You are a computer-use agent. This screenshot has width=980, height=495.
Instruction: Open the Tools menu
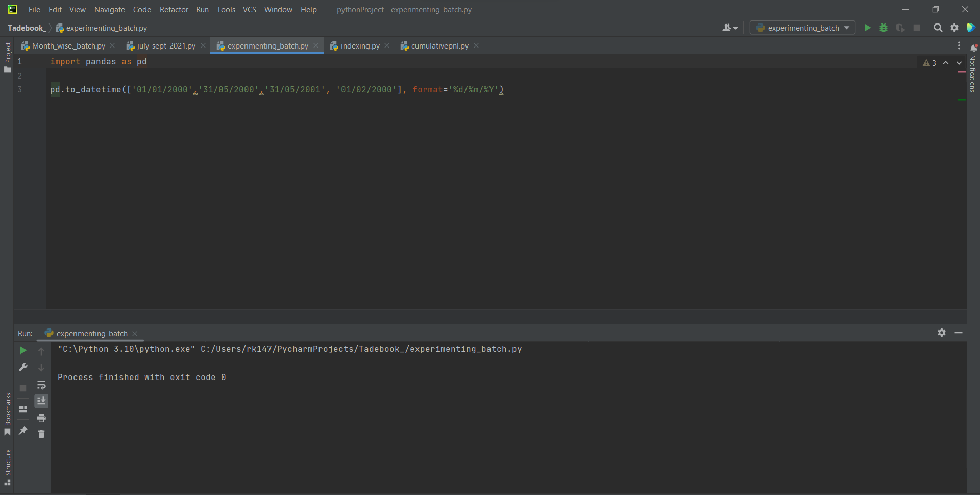[x=226, y=9]
